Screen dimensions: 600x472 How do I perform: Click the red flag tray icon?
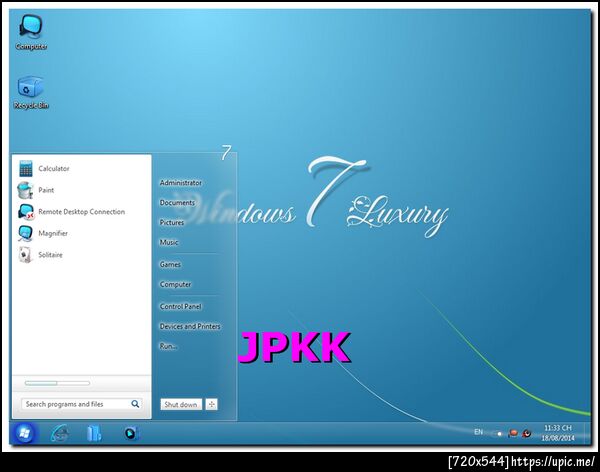pyautogui.click(x=513, y=433)
